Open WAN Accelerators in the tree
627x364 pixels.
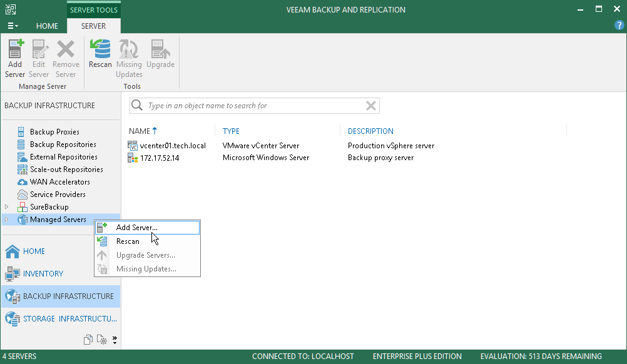pos(59,182)
